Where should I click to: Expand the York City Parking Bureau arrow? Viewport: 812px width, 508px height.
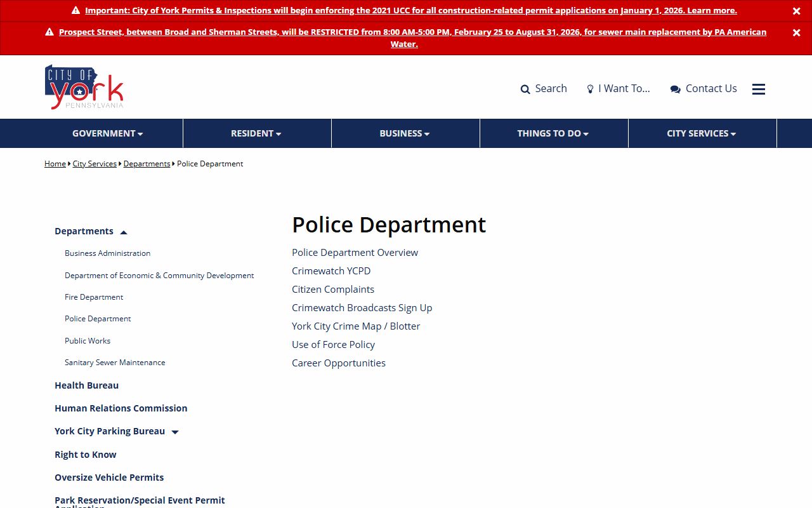click(175, 432)
